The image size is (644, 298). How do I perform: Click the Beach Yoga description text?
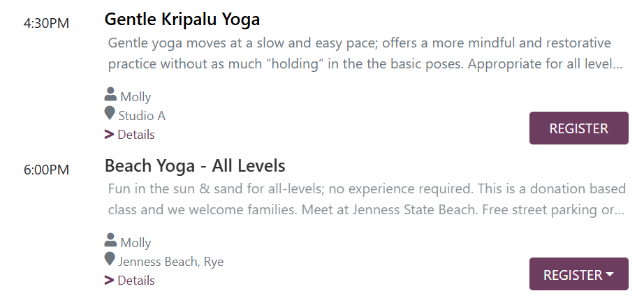pos(363,199)
